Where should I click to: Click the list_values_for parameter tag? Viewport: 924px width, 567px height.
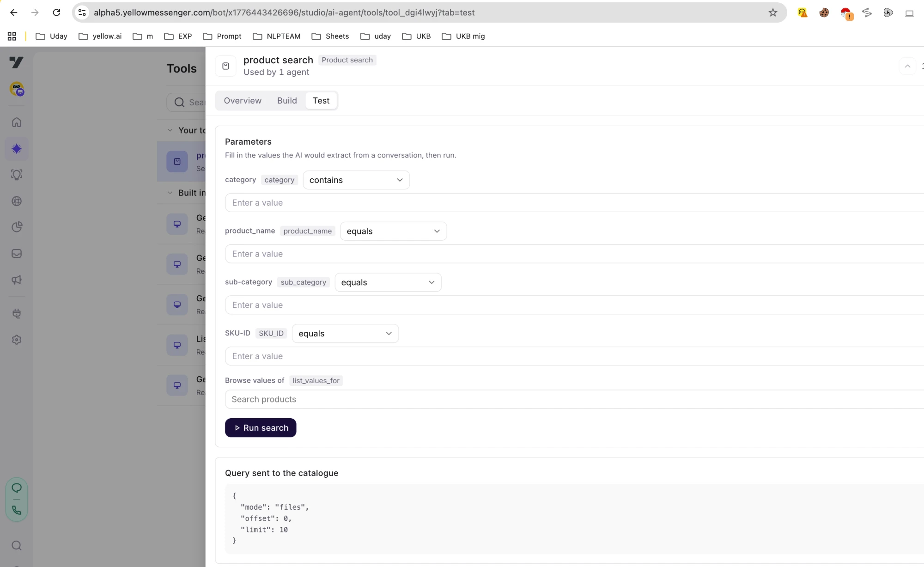click(316, 381)
